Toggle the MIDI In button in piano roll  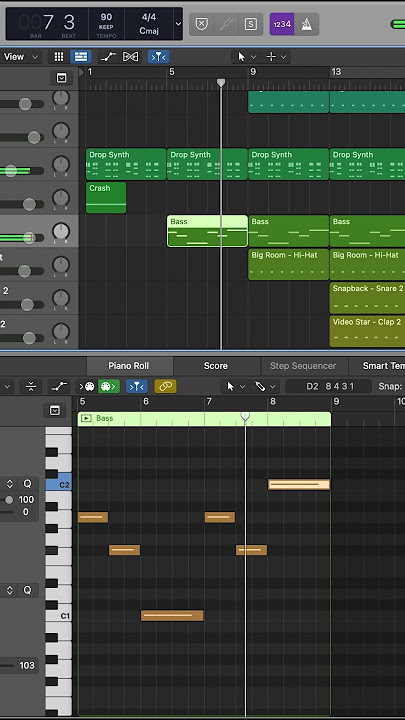coord(86,387)
